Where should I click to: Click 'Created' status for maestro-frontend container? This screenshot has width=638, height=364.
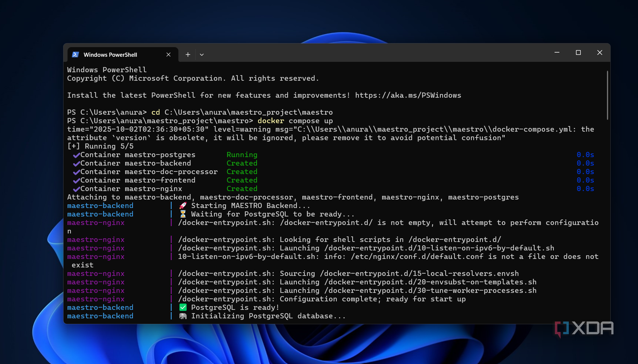242,180
